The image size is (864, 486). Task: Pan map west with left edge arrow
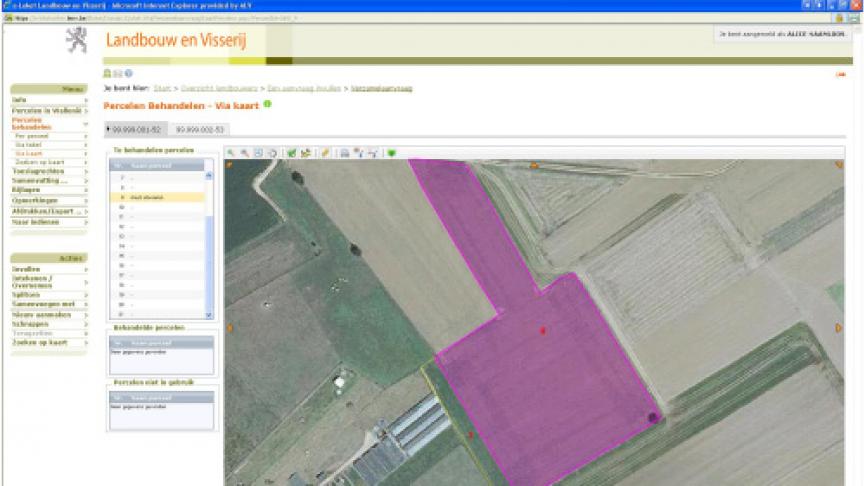click(x=230, y=328)
